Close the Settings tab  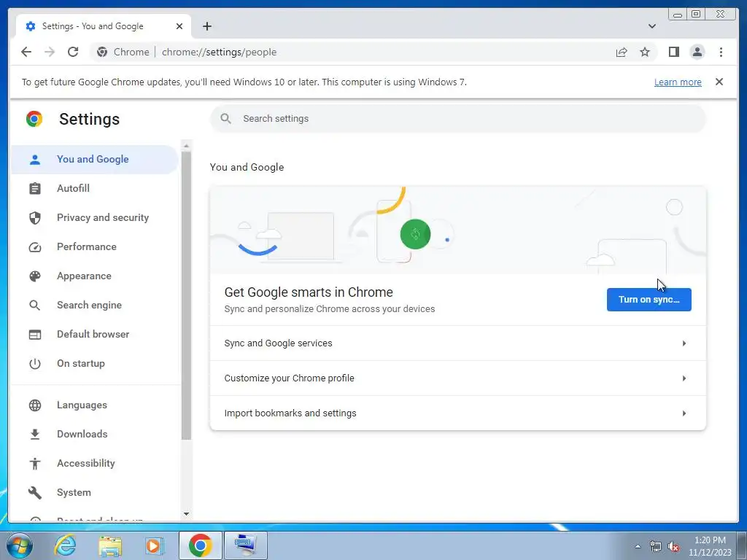click(179, 26)
